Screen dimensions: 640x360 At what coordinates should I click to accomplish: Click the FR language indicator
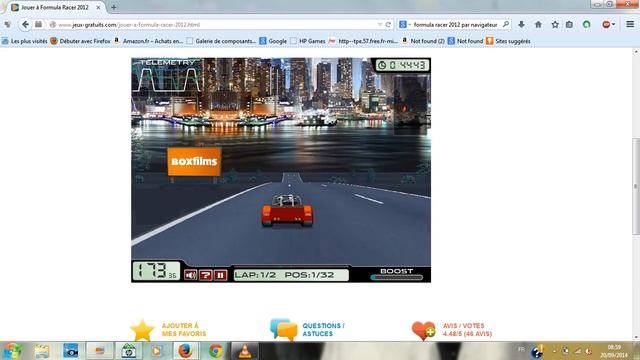521,349
